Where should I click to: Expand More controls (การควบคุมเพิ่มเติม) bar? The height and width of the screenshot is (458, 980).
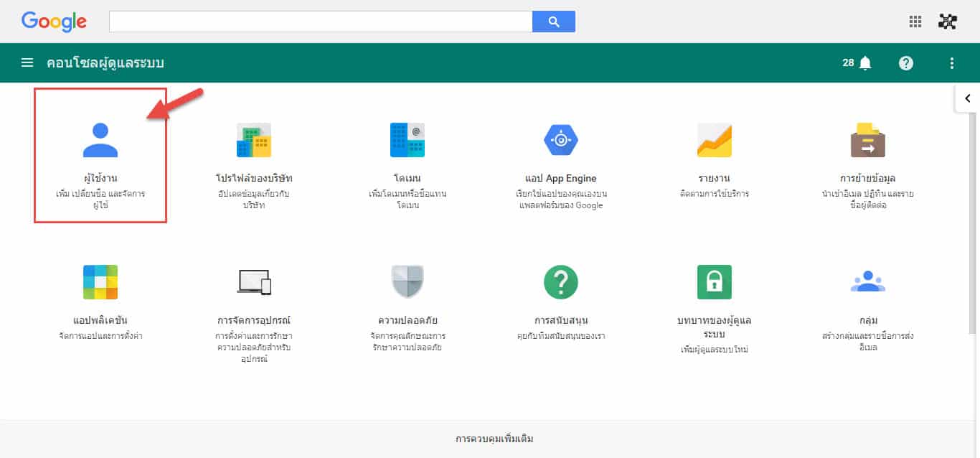pos(494,439)
